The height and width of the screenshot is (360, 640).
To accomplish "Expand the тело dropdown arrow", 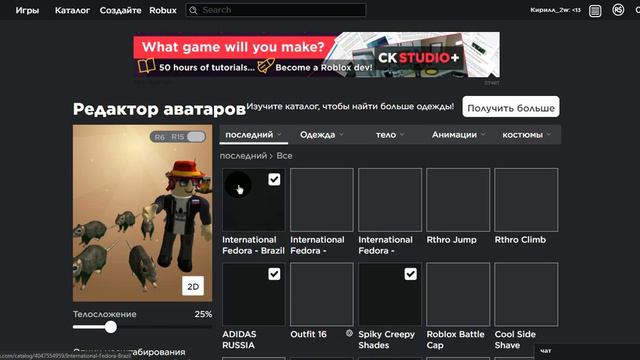I will (402, 134).
